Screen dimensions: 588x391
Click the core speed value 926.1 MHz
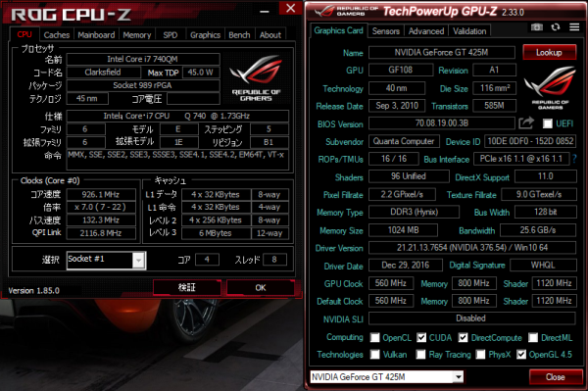tap(101, 194)
